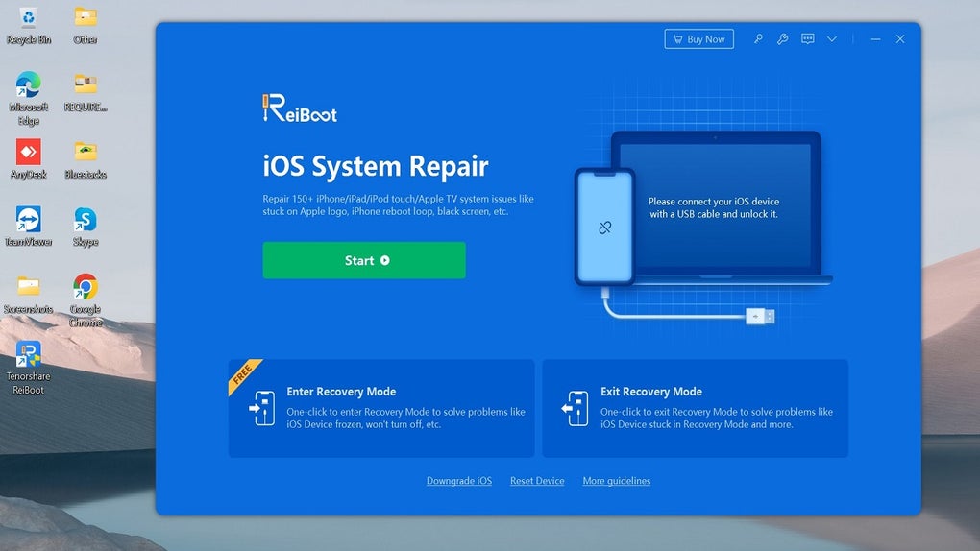The height and width of the screenshot is (551, 980).
Task: Click the Enter Recovery Mode phone icon
Action: (262, 409)
